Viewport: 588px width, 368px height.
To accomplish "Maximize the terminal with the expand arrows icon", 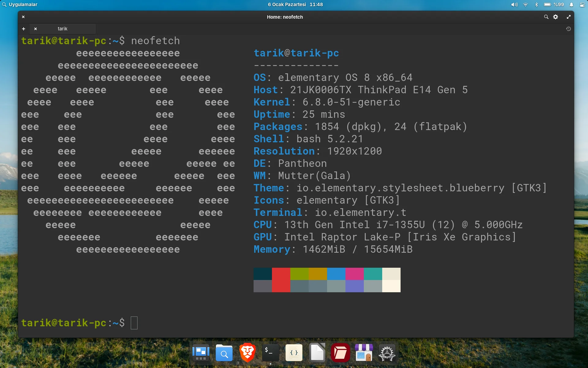I will tap(568, 17).
